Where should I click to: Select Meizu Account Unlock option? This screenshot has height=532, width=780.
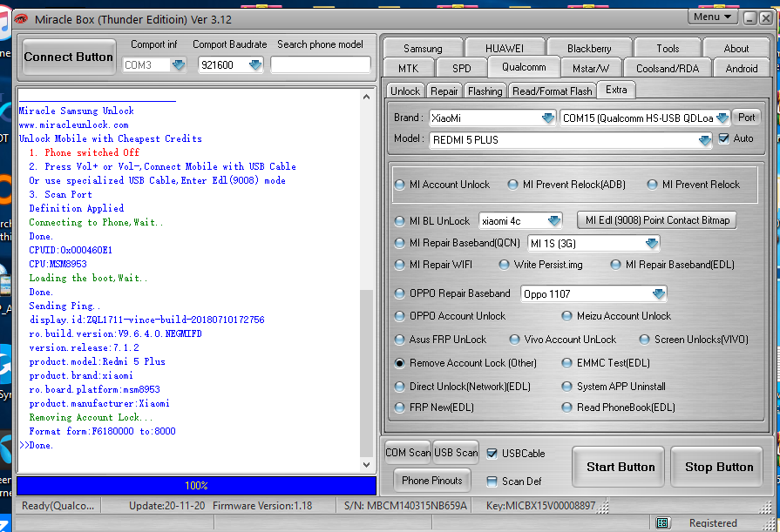(616, 316)
